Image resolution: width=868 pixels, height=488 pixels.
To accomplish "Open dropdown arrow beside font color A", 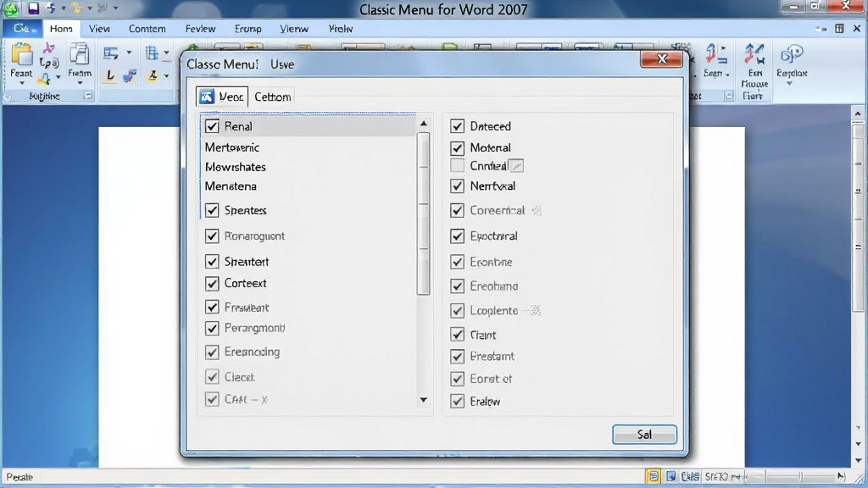I will pyautogui.click(x=166, y=75).
